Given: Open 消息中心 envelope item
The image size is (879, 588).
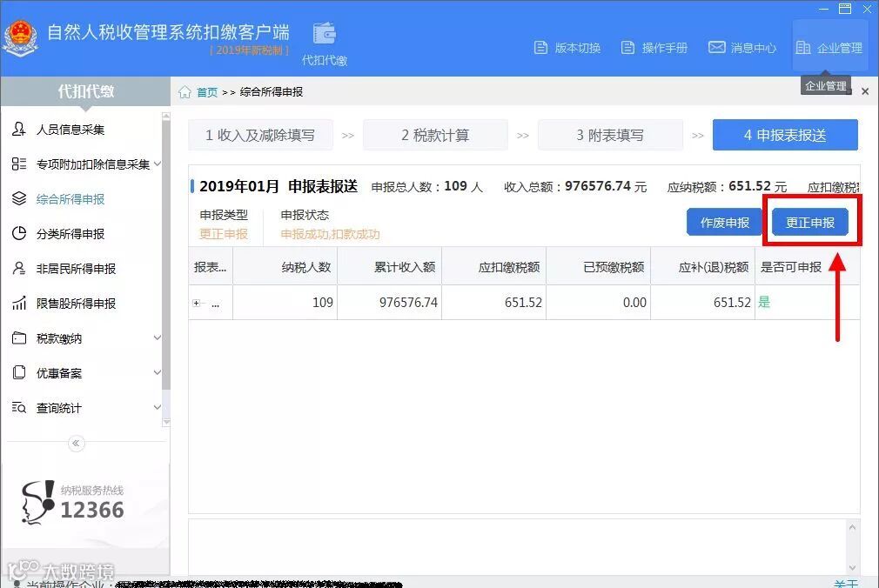Looking at the screenshot, I should (742, 48).
